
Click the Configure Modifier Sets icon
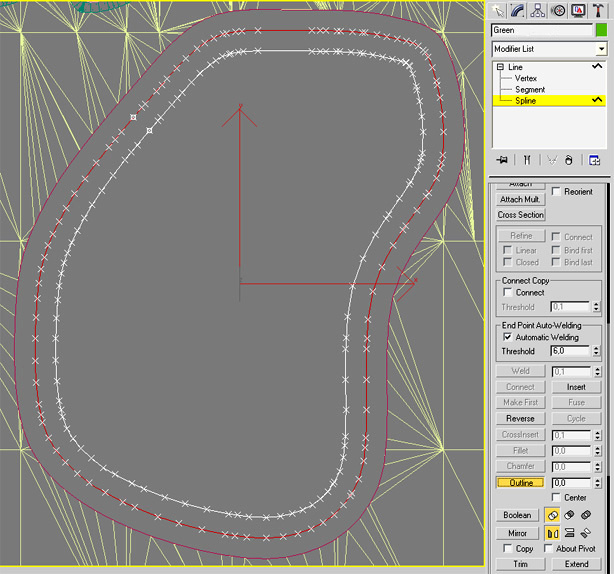coord(594,160)
